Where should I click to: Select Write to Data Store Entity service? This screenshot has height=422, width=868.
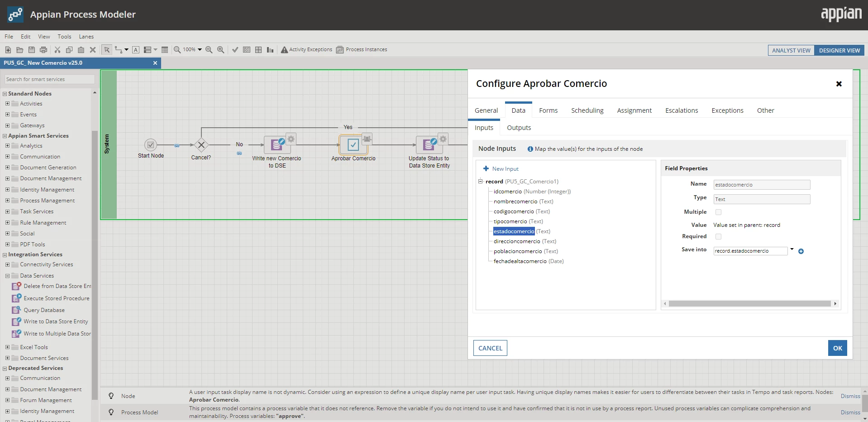tap(51, 321)
